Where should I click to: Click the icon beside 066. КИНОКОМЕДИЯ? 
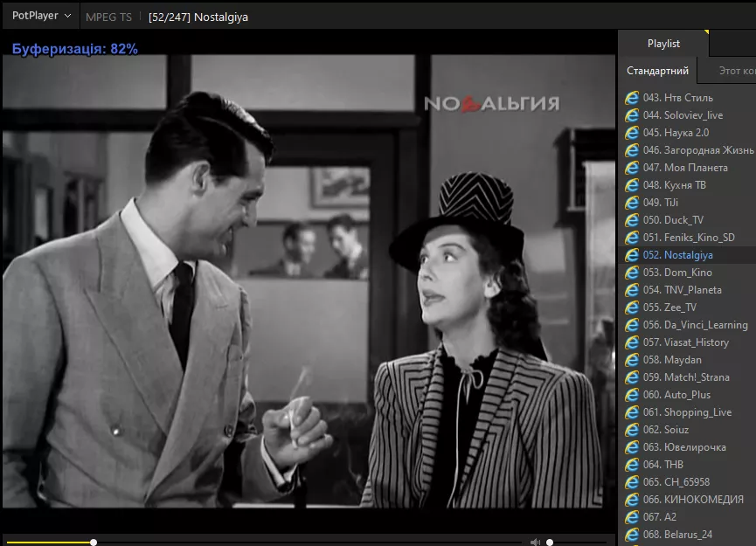click(632, 500)
